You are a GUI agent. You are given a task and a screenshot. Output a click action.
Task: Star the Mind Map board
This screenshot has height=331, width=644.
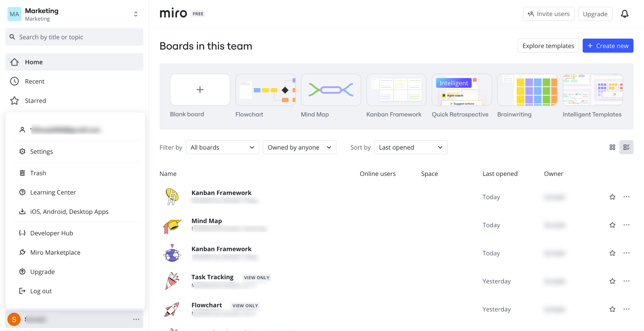point(612,225)
